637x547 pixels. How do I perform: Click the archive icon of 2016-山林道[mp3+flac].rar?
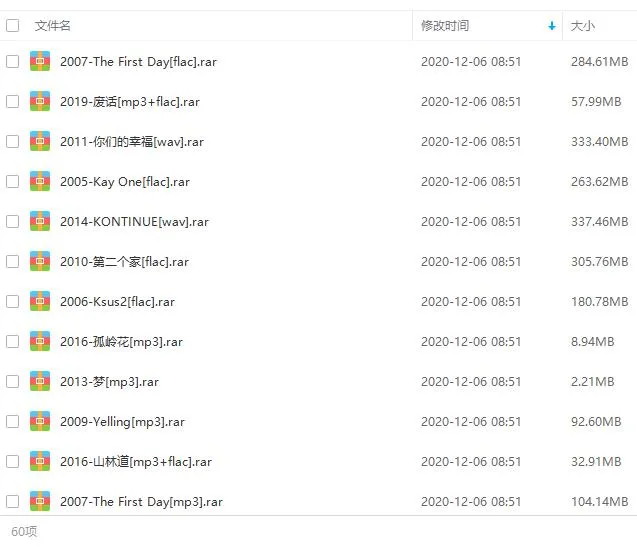coord(40,461)
